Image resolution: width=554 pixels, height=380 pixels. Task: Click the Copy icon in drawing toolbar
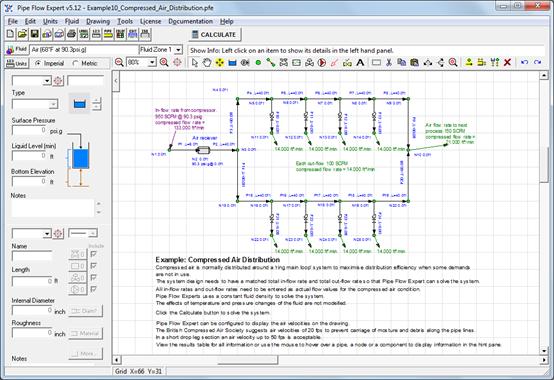pos(401,63)
